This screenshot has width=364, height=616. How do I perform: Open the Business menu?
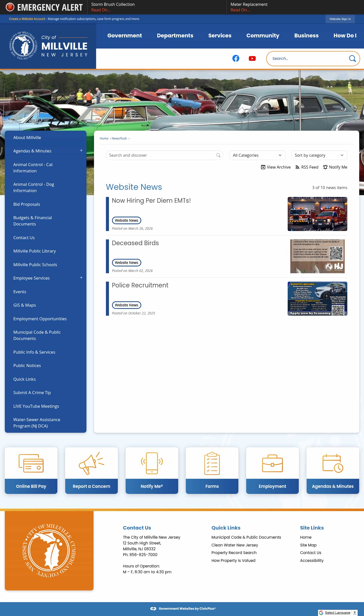pos(306,36)
